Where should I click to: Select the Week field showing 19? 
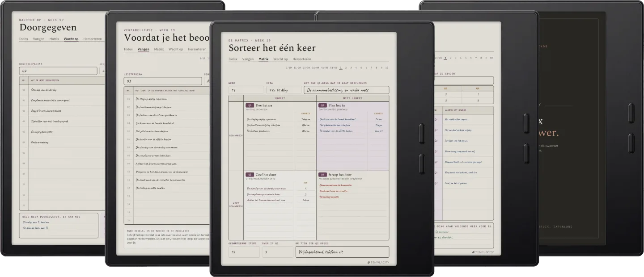pos(246,90)
